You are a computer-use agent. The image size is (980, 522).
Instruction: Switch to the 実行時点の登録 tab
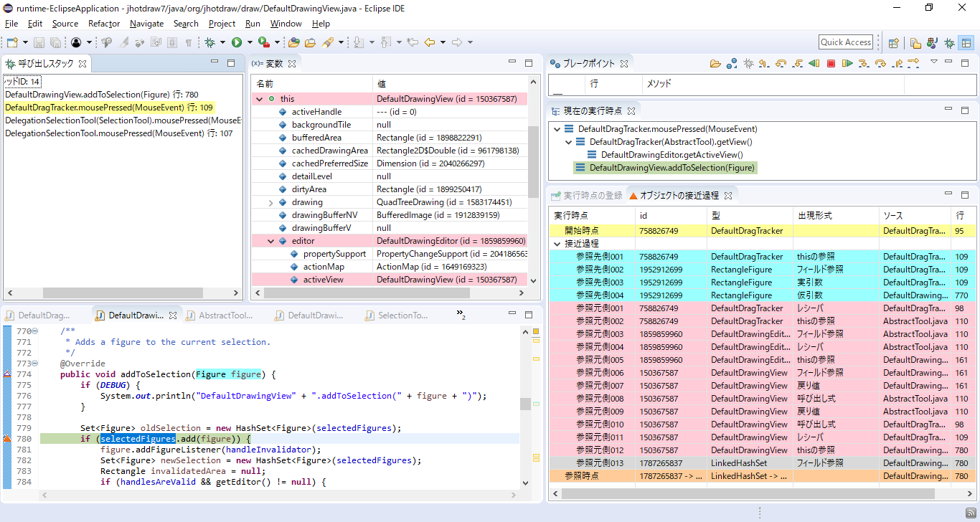[x=587, y=195]
